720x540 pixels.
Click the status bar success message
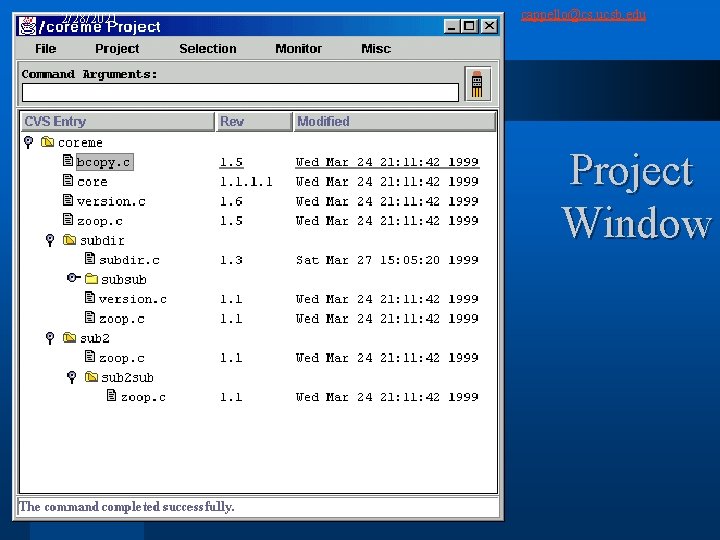pyautogui.click(x=127, y=507)
